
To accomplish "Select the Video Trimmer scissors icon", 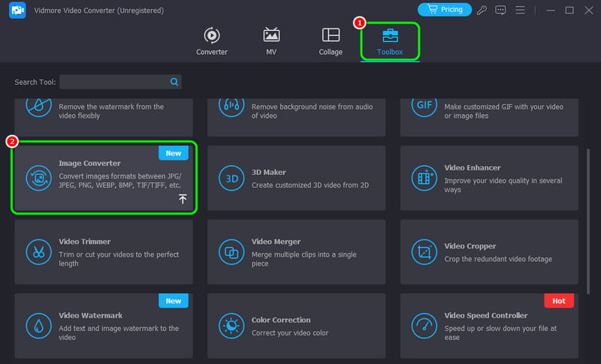I will [37, 251].
